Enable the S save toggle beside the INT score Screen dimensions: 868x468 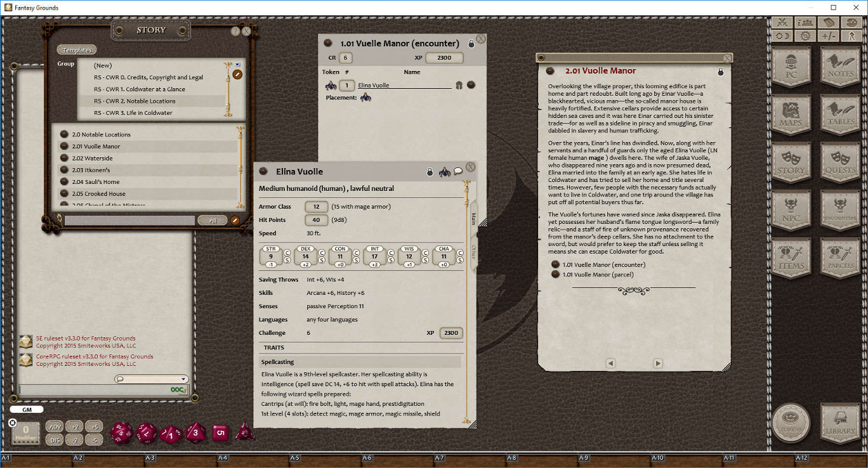point(390,260)
